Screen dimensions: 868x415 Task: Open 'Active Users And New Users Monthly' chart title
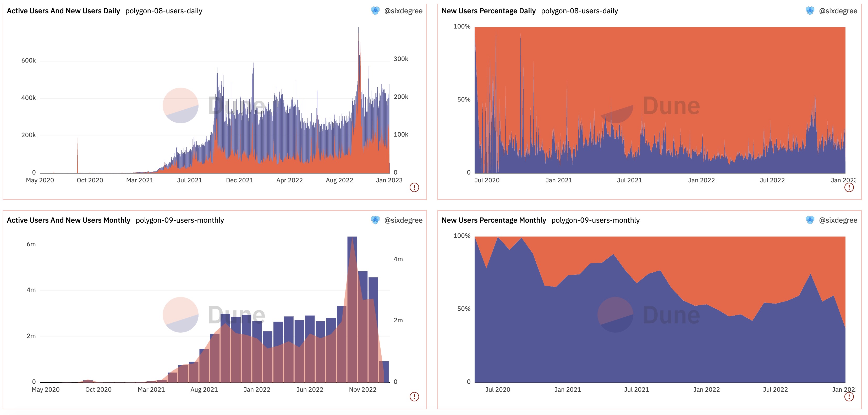pos(68,220)
